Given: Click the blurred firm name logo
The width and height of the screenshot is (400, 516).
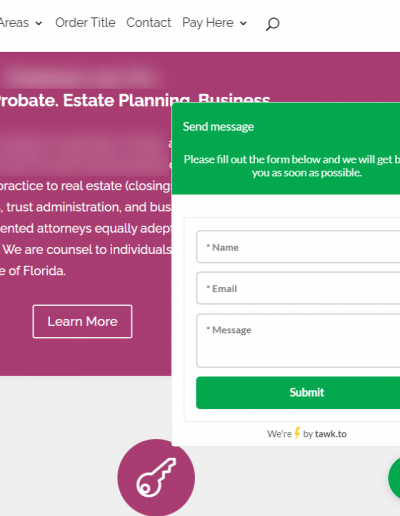Looking at the screenshot, I should pos(80,76).
